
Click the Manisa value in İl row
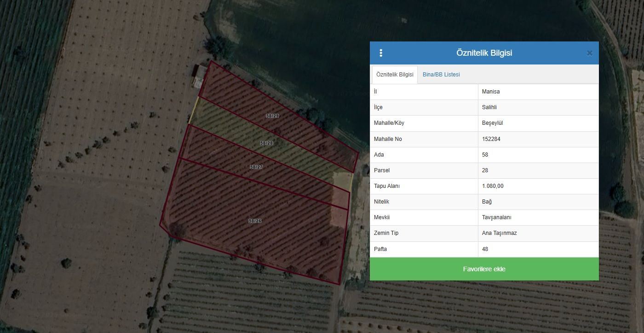[490, 92]
